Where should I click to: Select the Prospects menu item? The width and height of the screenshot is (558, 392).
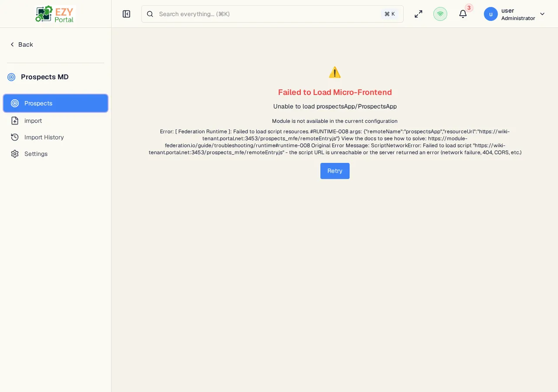tap(55, 103)
